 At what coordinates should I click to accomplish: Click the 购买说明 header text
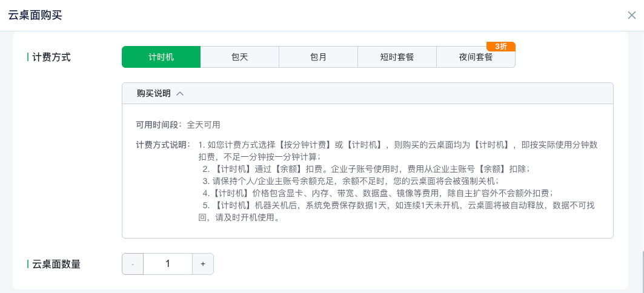pyautogui.click(x=153, y=94)
